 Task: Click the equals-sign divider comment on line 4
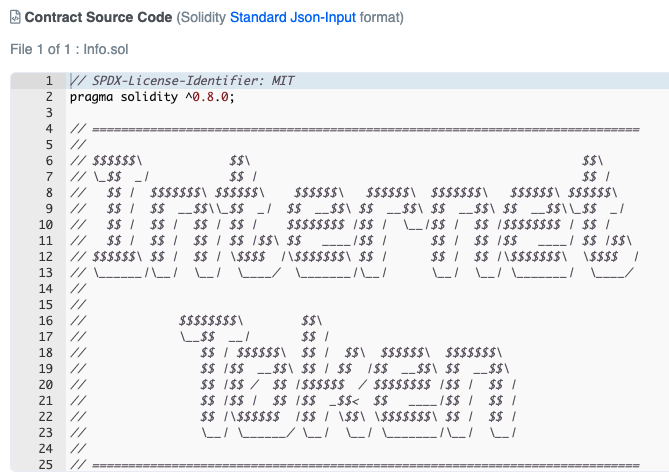point(355,129)
